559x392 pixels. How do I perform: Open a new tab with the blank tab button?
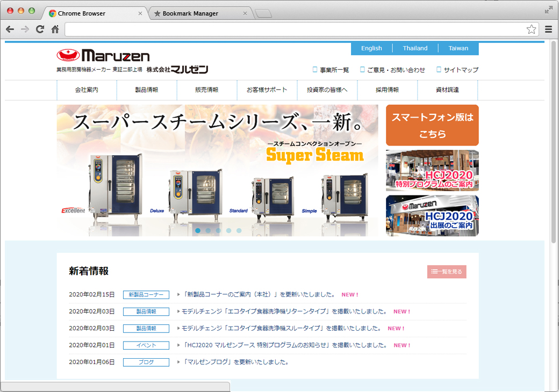click(x=263, y=14)
